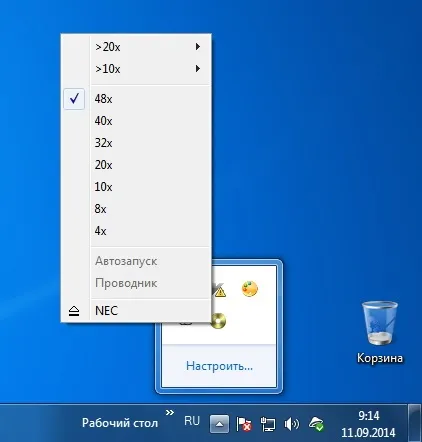
Task: Click the greyed Проводник entry
Action: pos(136,283)
